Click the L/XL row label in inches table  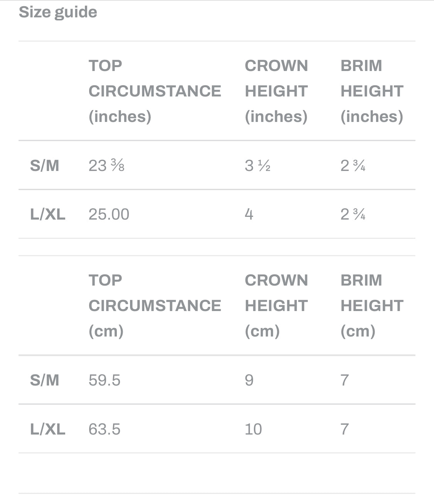47,214
